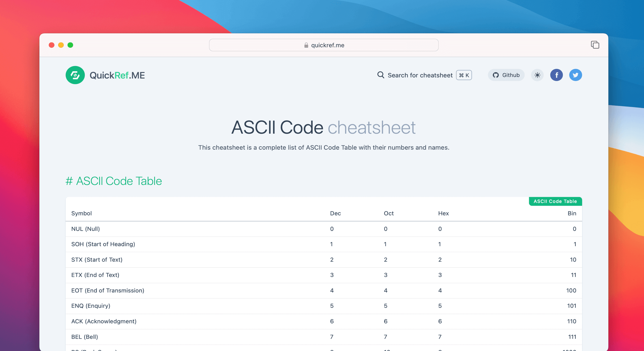
Task: Expand the ASCII Code Table section heading
Action: (113, 181)
